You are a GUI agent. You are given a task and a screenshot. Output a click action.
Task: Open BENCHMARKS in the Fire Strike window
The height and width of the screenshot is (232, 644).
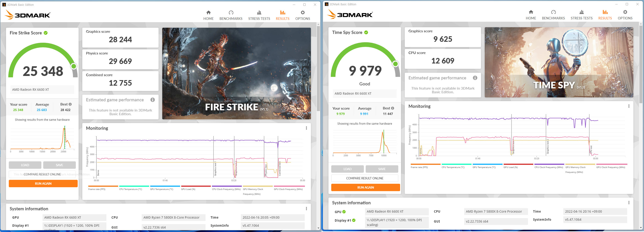pos(231,15)
